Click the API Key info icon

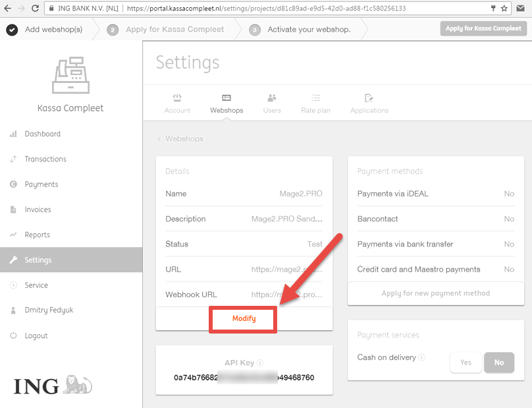coord(260,363)
